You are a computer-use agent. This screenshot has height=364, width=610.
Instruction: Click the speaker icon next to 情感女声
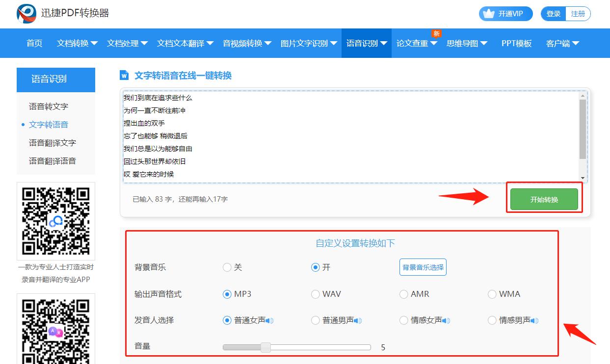[x=446, y=320]
